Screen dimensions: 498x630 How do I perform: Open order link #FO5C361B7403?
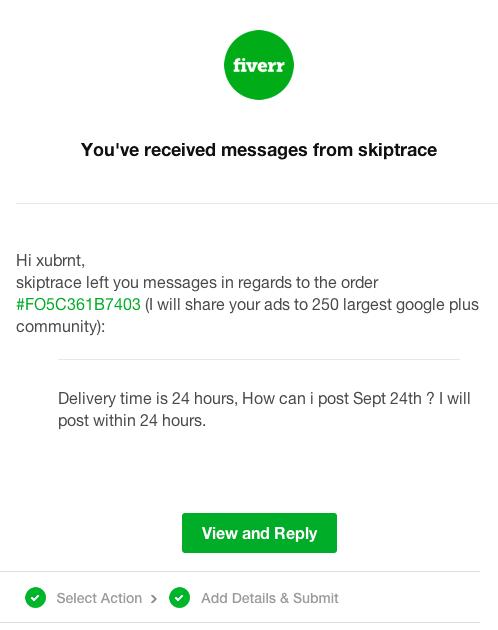click(x=78, y=304)
